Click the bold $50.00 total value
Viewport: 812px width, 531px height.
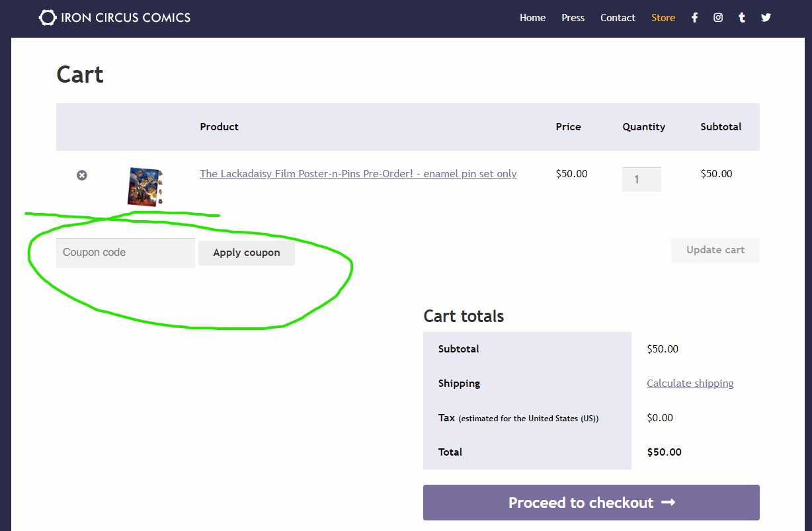point(664,452)
